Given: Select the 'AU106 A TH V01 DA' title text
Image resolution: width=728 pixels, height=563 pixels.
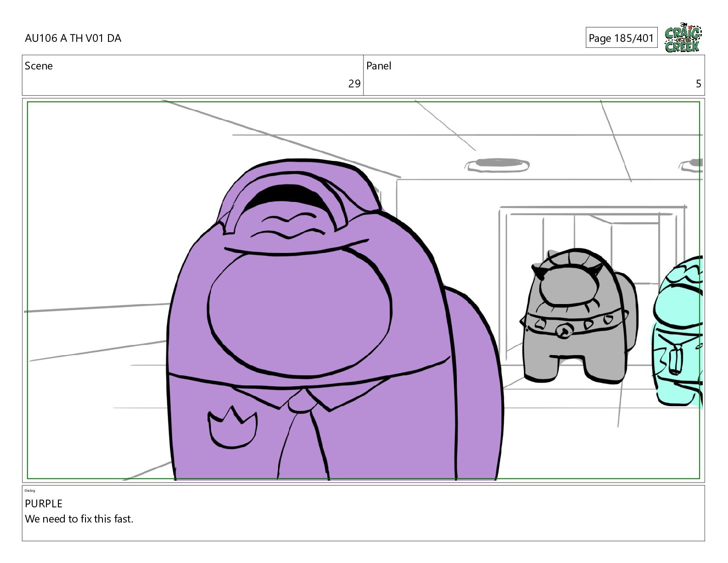Looking at the screenshot, I should point(73,38).
